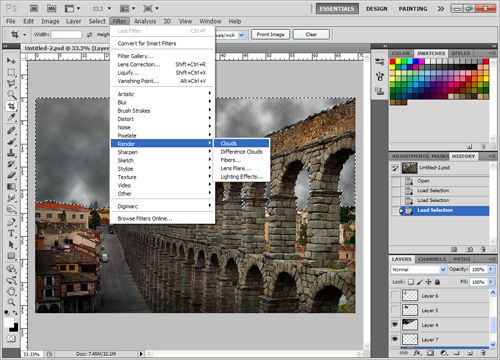
Task: Select the Eraser tool
Action: tap(11, 175)
